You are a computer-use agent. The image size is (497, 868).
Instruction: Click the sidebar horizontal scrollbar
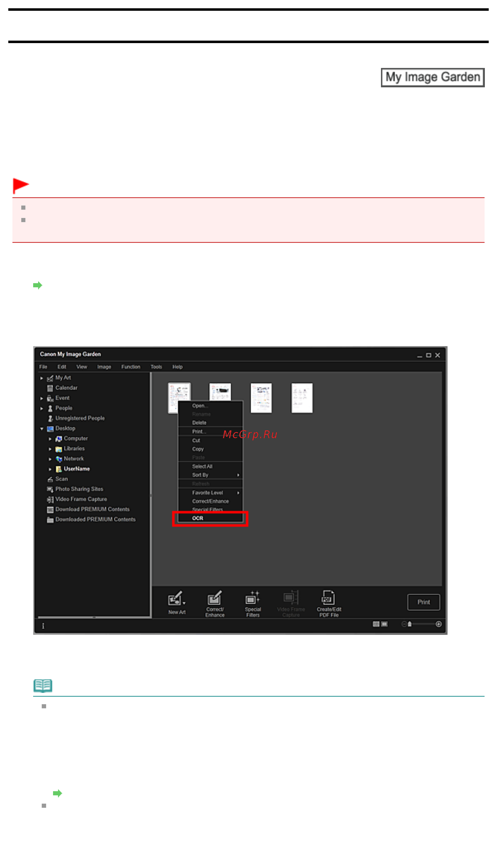click(x=94, y=617)
